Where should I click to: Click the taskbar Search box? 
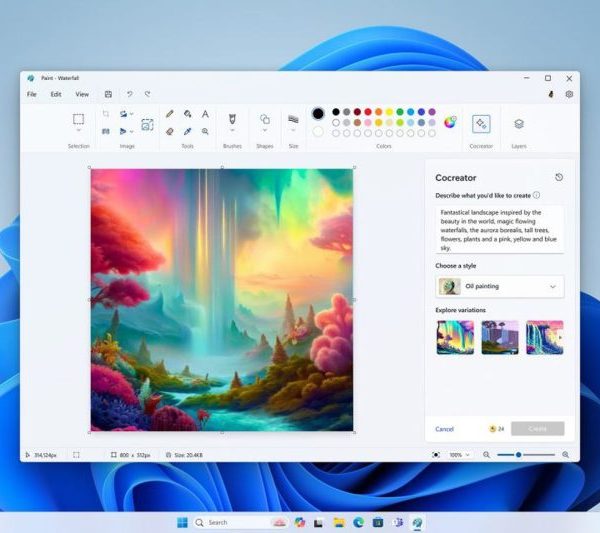click(240, 522)
